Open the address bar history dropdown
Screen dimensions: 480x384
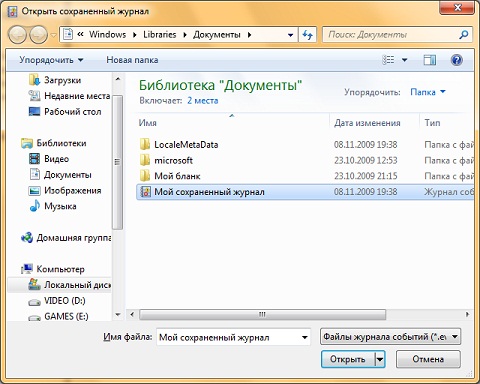tap(290, 35)
